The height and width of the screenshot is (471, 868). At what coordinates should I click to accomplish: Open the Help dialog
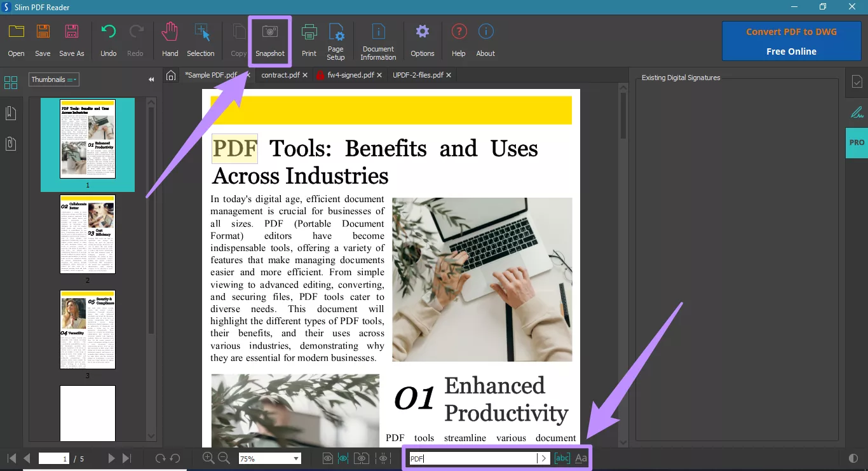[458, 39]
